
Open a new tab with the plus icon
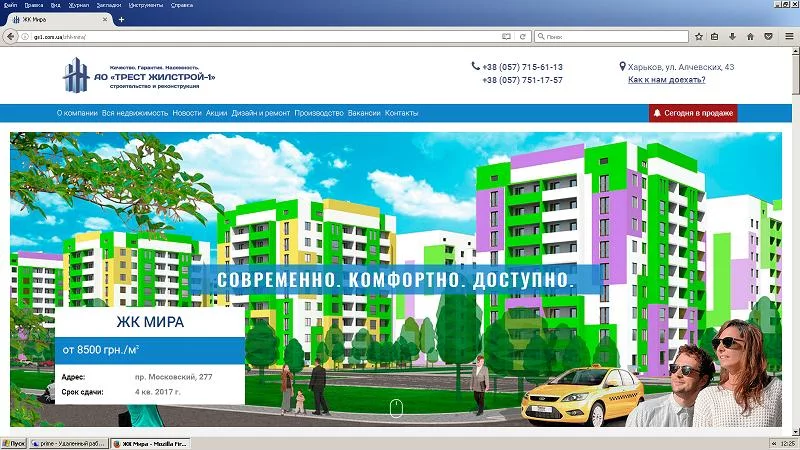[121, 19]
